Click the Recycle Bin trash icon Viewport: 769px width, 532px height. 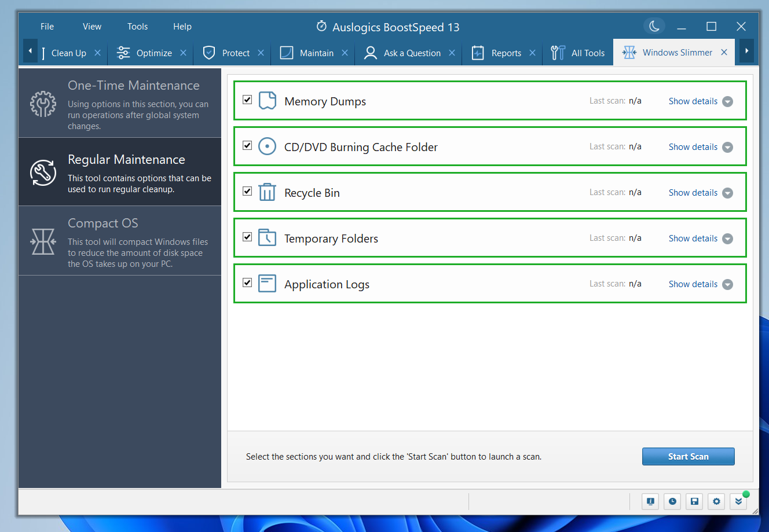click(x=267, y=192)
